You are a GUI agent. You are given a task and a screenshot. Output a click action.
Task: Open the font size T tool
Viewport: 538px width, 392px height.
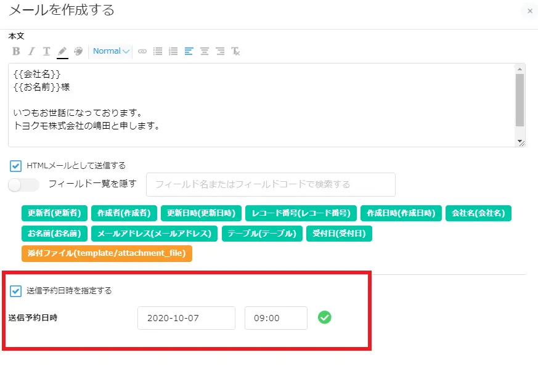pos(46,52)
